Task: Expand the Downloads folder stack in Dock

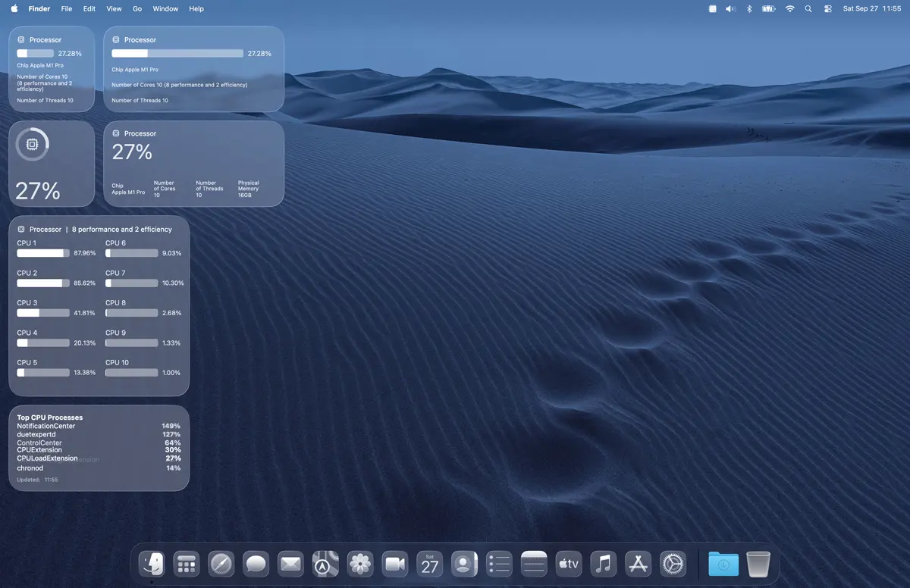Action: tap(723, 564)
